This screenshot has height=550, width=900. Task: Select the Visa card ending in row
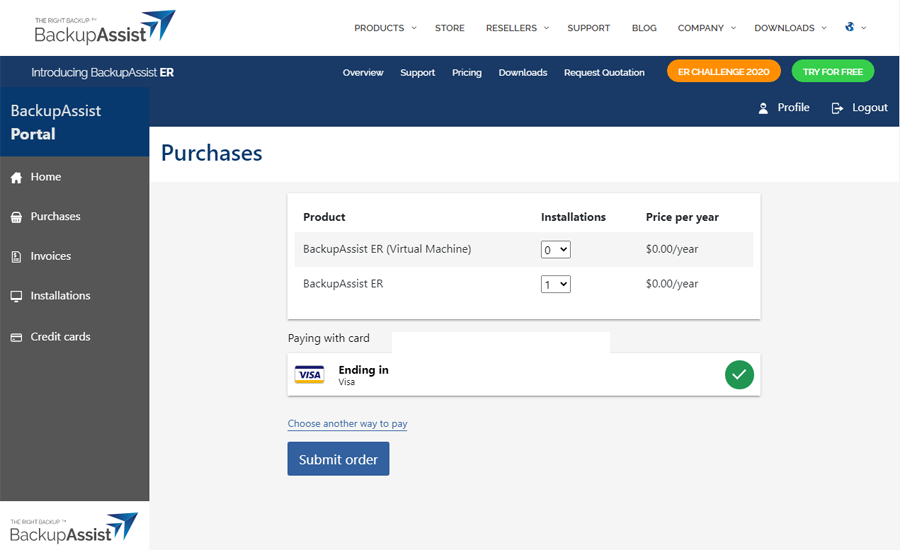pyautogui.click(x=523, y=374)
